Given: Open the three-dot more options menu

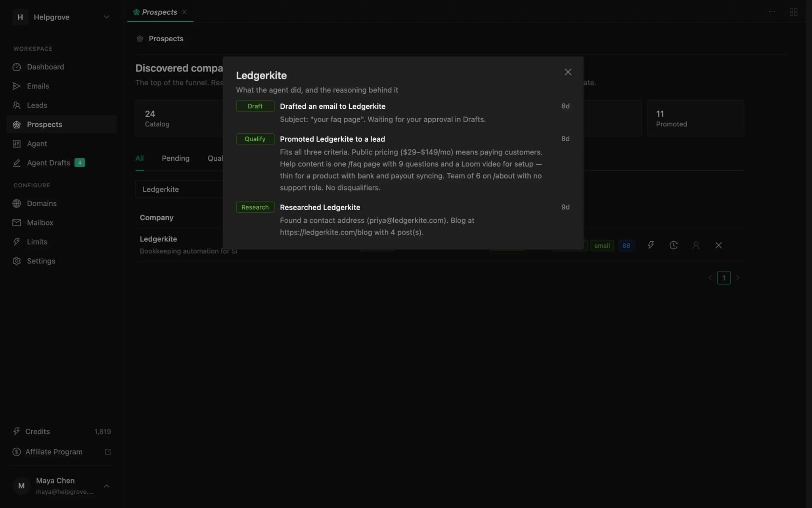Looking at the screenshot, I should (772, 12).
